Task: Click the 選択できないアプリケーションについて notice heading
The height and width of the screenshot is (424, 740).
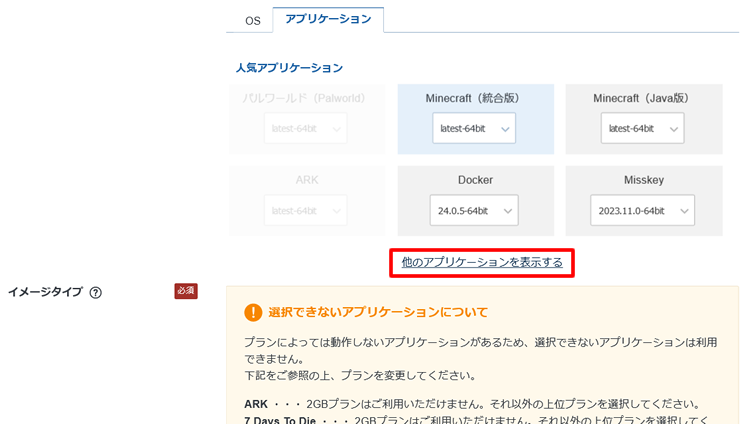Action: point(378,313)
